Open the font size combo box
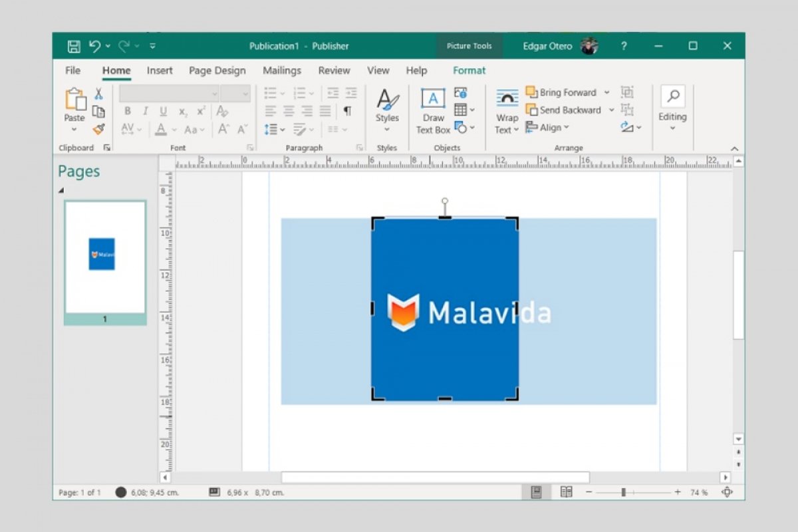 click(x=235, y=93)
